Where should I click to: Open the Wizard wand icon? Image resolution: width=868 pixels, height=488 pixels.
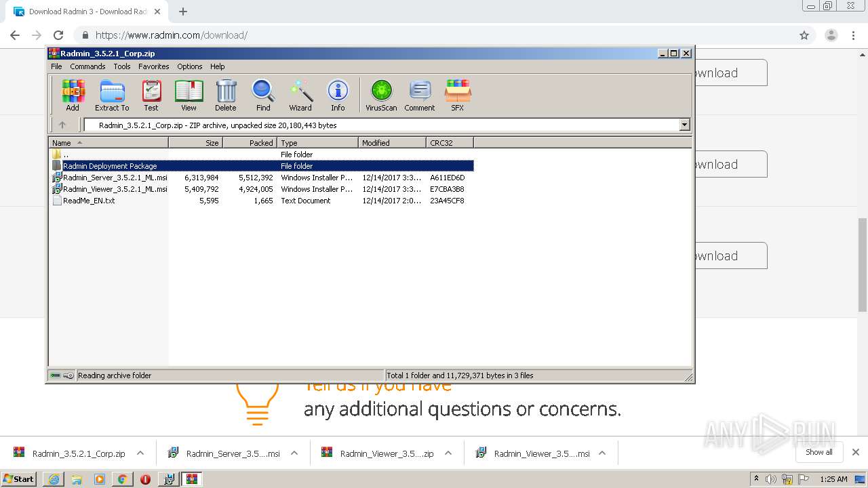[x=300, y=95]
